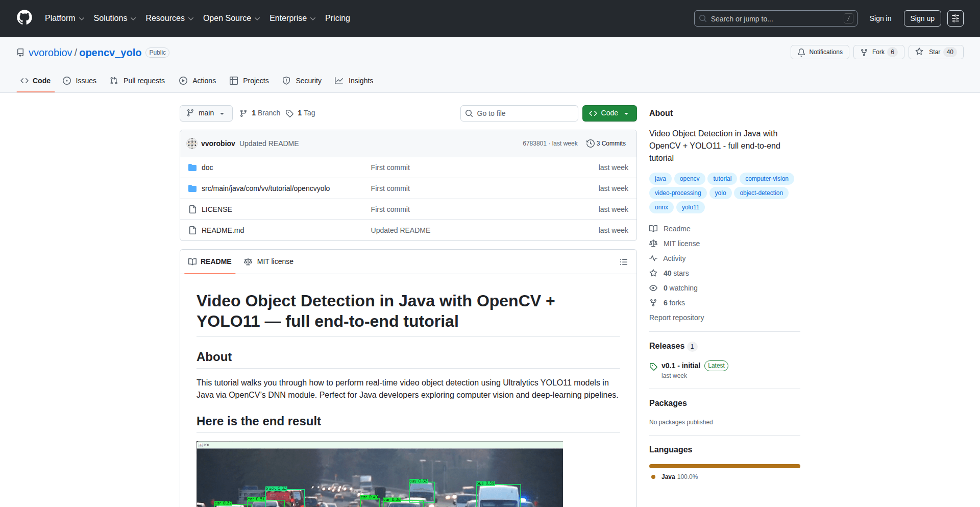Select the onnx topic tag

click(x=661, y=207)
